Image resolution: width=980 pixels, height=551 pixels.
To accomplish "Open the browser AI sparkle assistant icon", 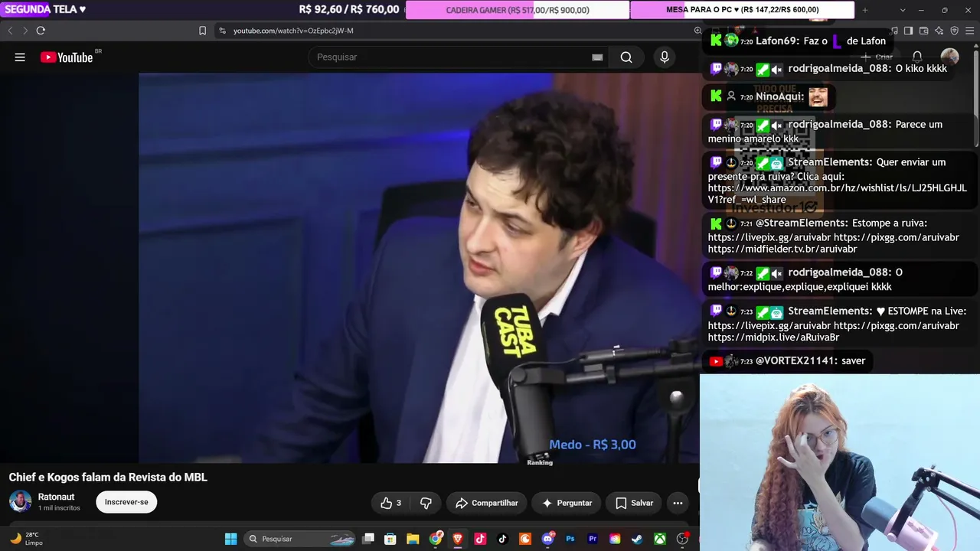I will tap(939, 31).
